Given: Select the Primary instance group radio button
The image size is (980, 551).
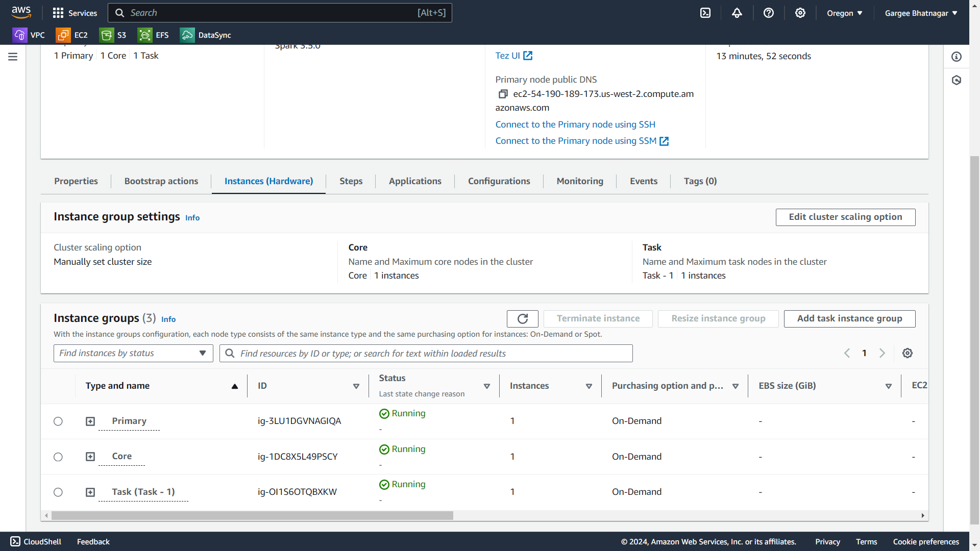Looking at the screenshot, I should pos(58,421).
